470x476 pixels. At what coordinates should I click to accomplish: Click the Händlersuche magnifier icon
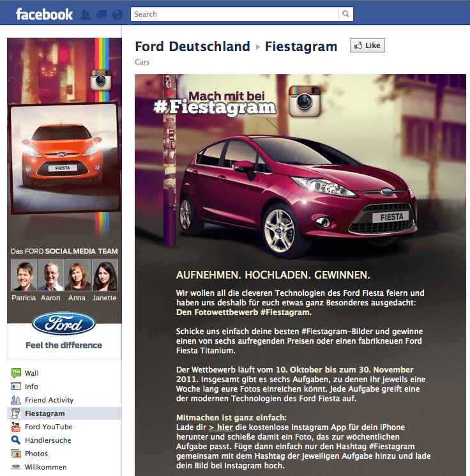pos(16,440)
